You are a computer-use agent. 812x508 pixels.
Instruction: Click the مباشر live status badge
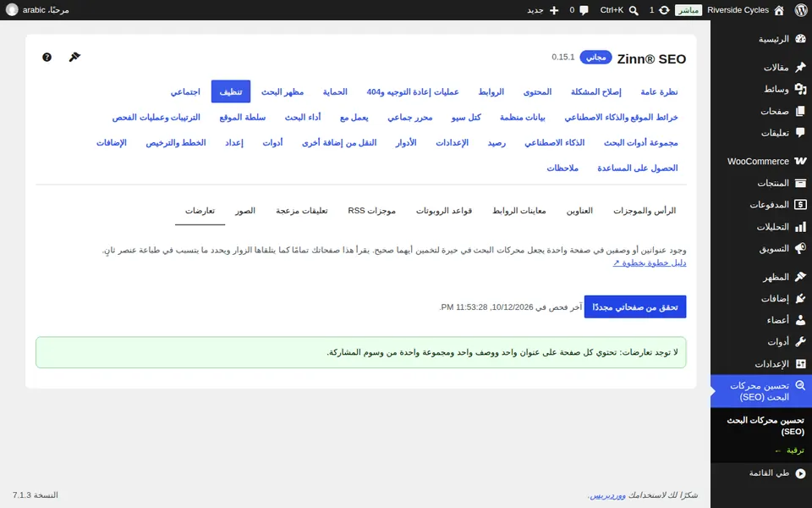pos(689,10)
